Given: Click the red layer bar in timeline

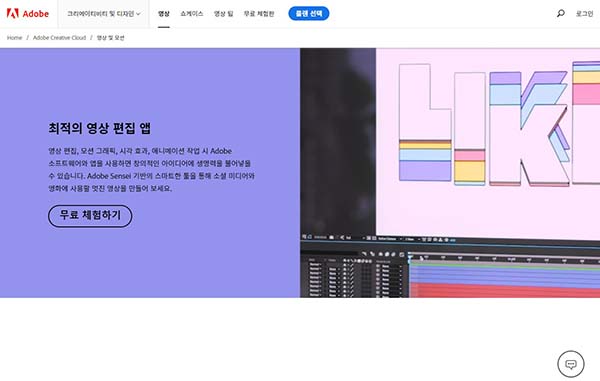Looking at the screenshot, I should [504, 290].
